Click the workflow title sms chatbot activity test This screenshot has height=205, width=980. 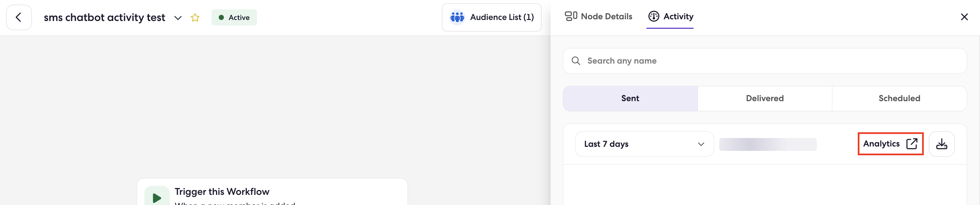pyautogui.click(x=105, y=18)
